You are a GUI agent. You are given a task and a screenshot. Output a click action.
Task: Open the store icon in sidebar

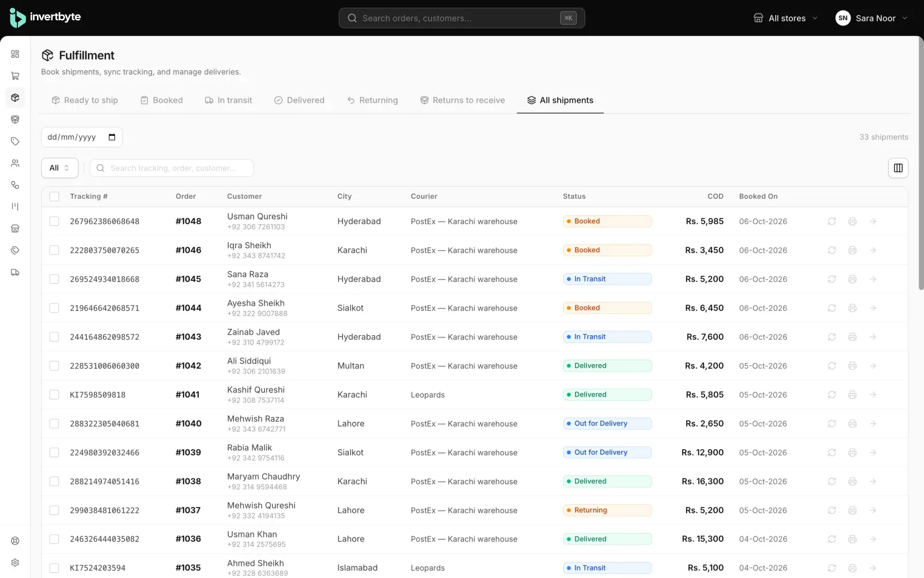[x=15, y=228]
